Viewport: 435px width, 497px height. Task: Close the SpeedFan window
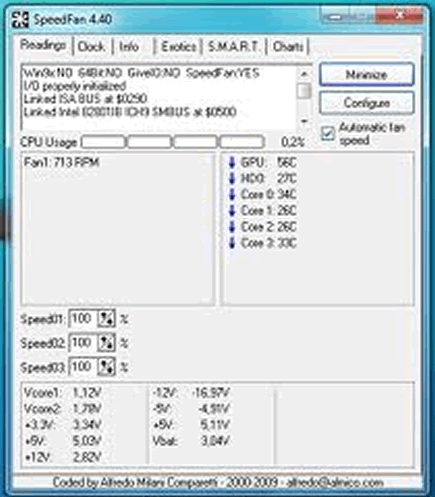point(399,15)
